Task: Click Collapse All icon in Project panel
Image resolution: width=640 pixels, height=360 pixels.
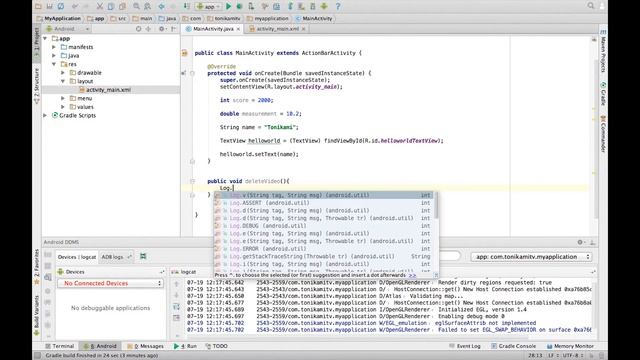Action: tap(148, 29)
